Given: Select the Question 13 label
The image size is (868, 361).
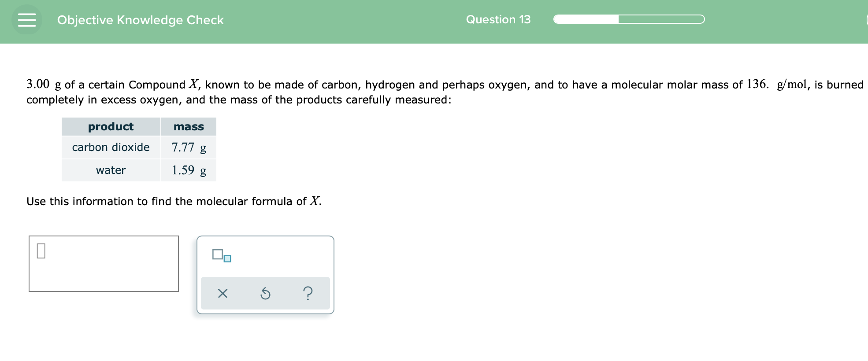Looking at the screenshot, I should pos(498,19).
